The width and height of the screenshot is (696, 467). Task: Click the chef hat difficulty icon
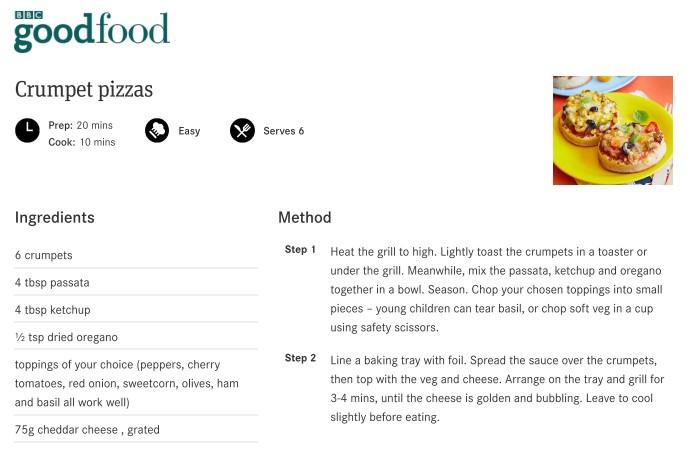[157, 131]
